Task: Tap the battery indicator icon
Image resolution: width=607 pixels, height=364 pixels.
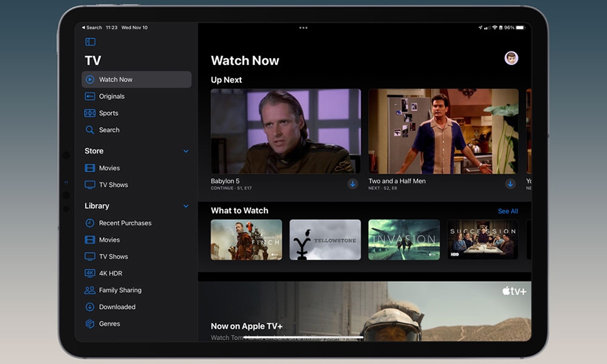Action: (x=520, y=27)
